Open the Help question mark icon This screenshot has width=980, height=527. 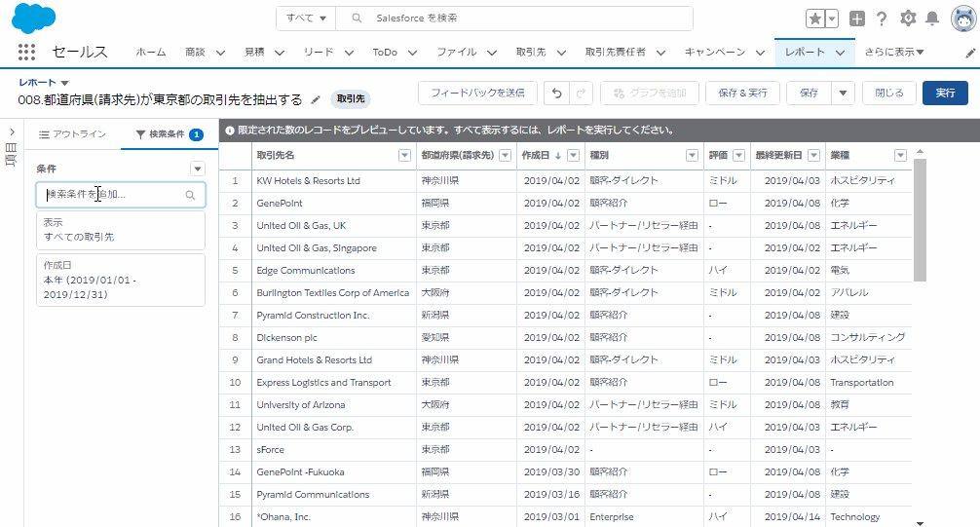coord(882,19)
